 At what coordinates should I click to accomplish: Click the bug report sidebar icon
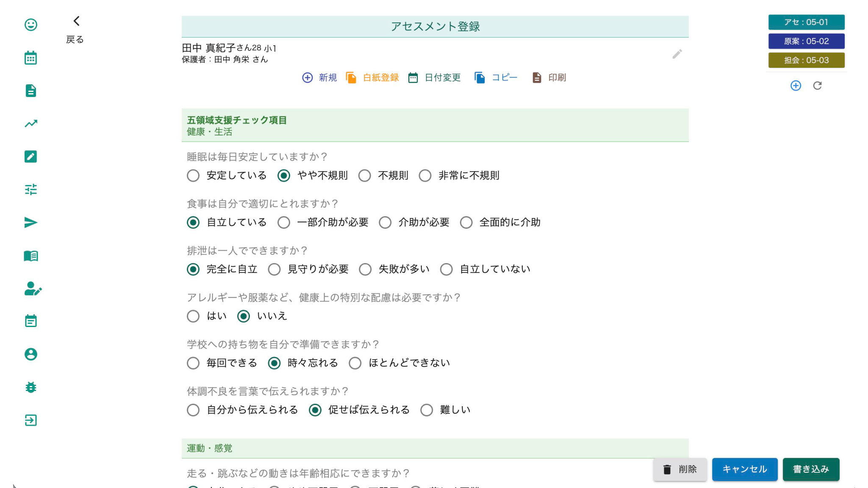31,387
